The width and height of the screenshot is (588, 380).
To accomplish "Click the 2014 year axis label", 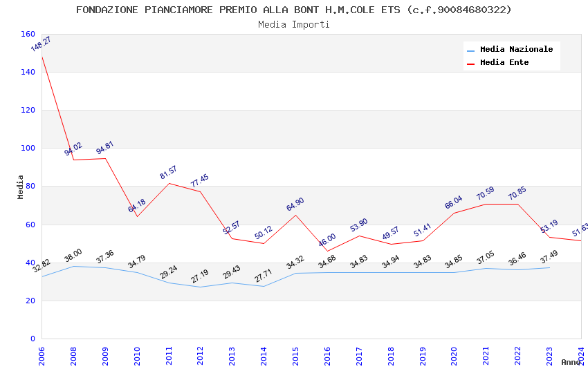I will pos(264,356).
